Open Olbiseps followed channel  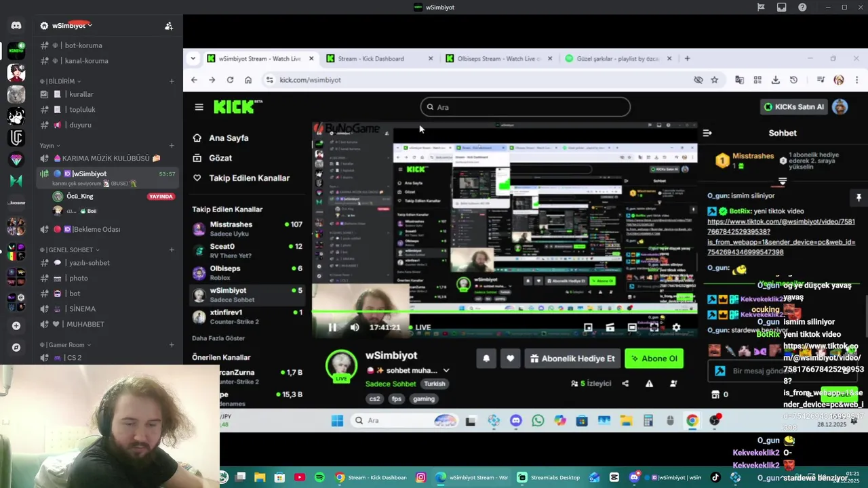coord(248,272)
